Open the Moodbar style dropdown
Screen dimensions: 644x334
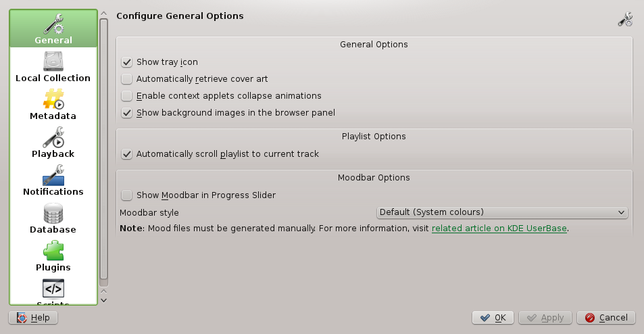[501, 212]
